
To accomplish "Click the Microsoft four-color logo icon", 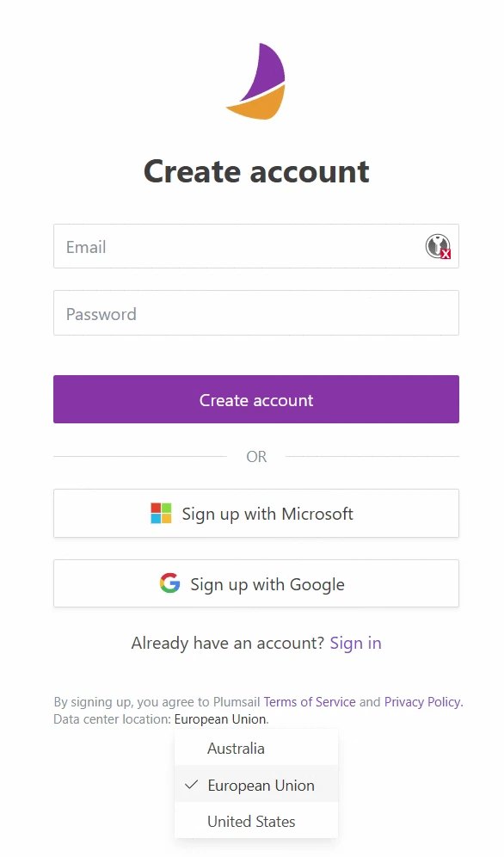I will [x=161, y=513].
